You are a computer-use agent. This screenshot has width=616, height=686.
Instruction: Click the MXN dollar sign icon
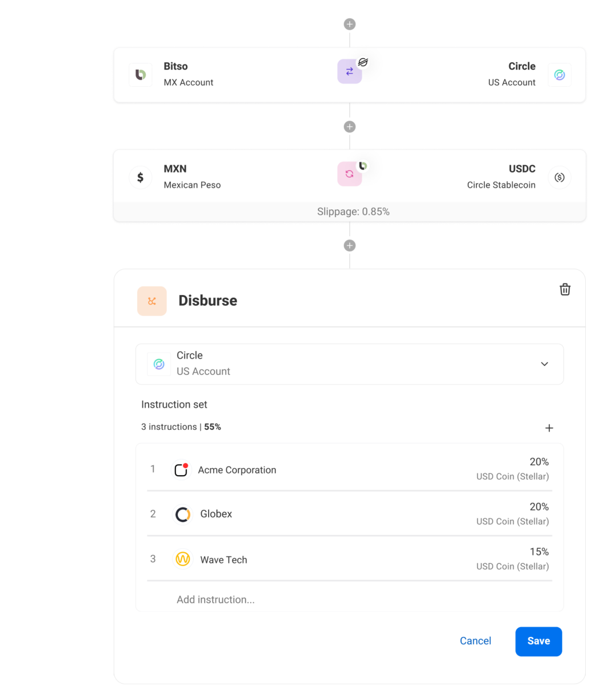point(141,177)
